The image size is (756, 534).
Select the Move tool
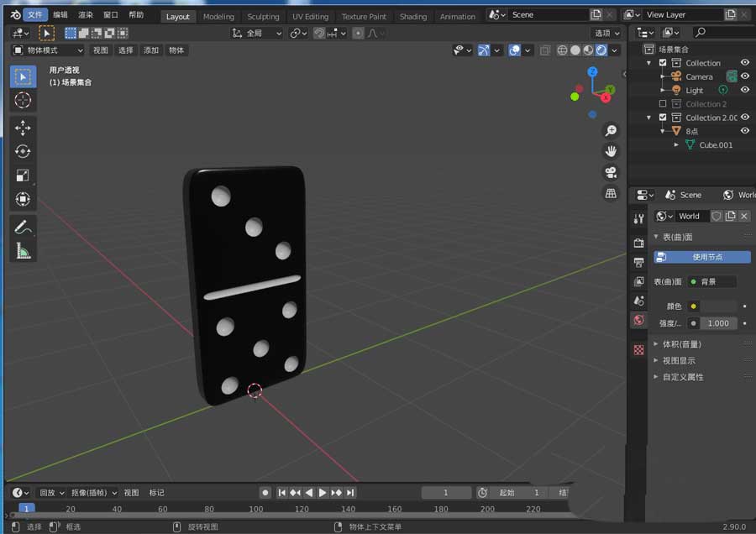click(23, 128)
